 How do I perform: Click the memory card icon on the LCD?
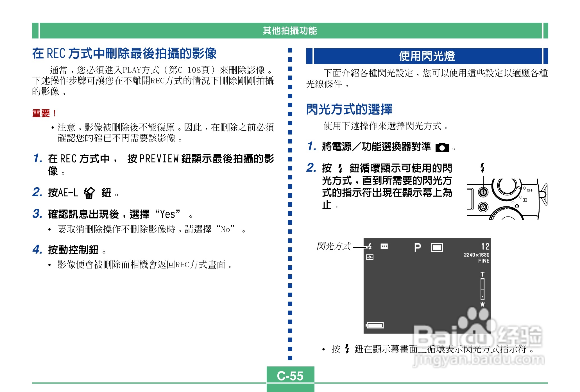coord(384,246)
